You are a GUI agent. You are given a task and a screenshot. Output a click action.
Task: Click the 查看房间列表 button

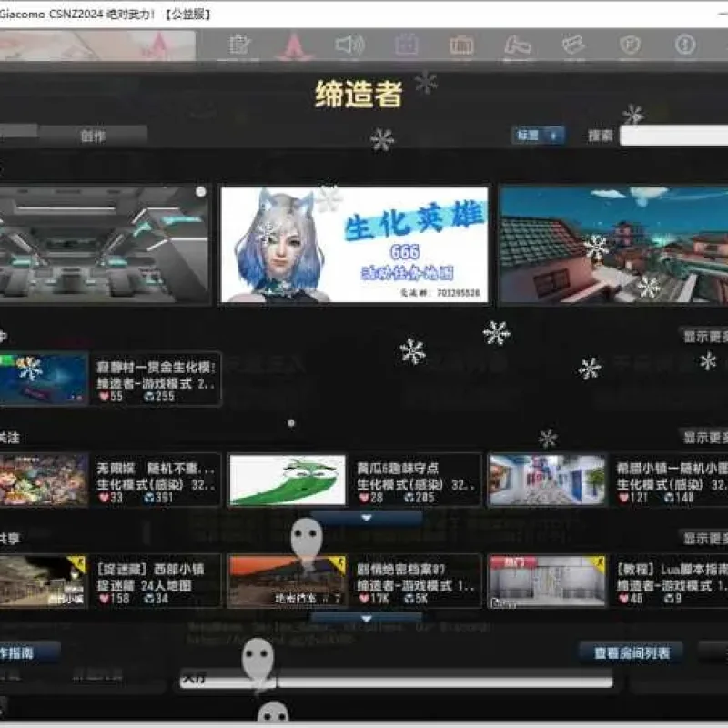pyautogui.click(x=632, y=653)
